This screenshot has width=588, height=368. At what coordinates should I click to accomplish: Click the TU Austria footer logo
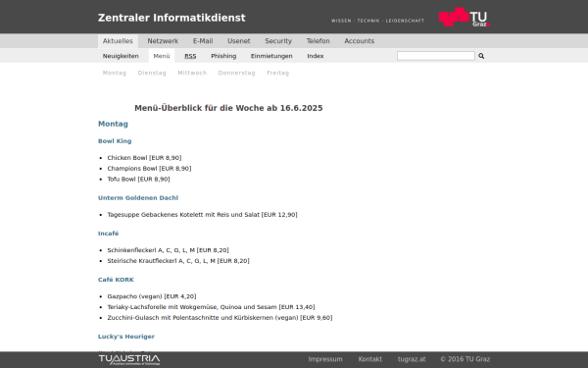tap(129, 360)
